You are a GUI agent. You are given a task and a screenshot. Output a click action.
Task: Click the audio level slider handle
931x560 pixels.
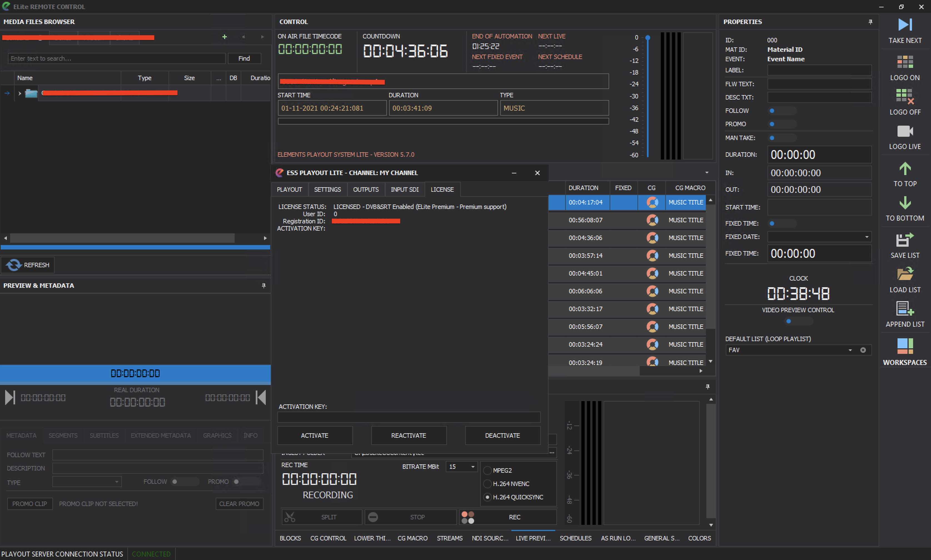648,38
